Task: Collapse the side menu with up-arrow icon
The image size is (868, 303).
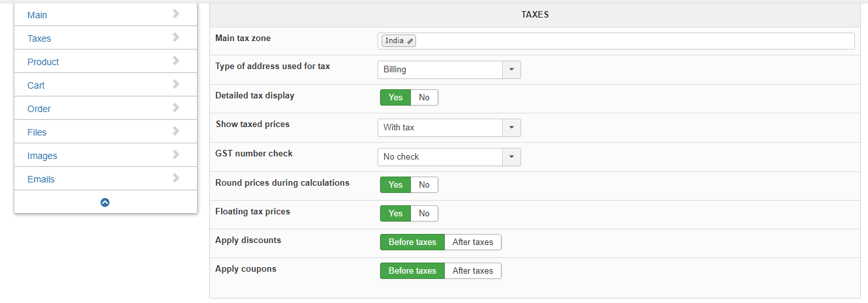Action: [105, 203]
